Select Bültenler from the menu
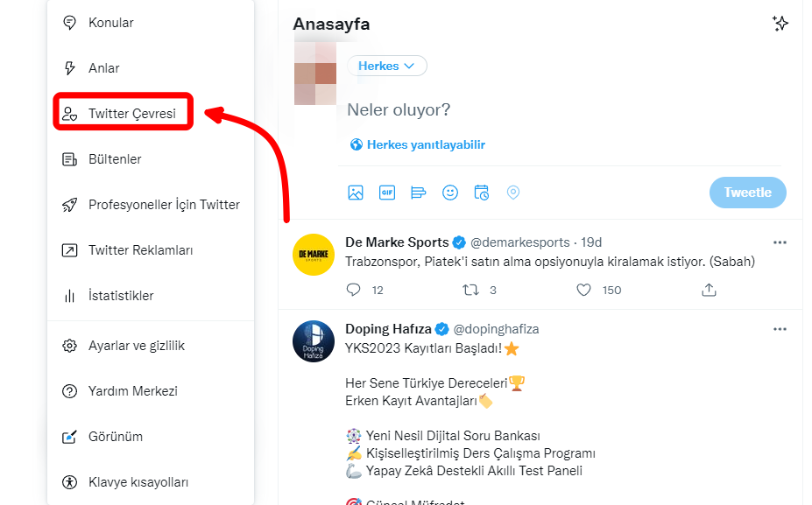The width and height of the screenshot is (812, 505). click(x=115, y=159)
